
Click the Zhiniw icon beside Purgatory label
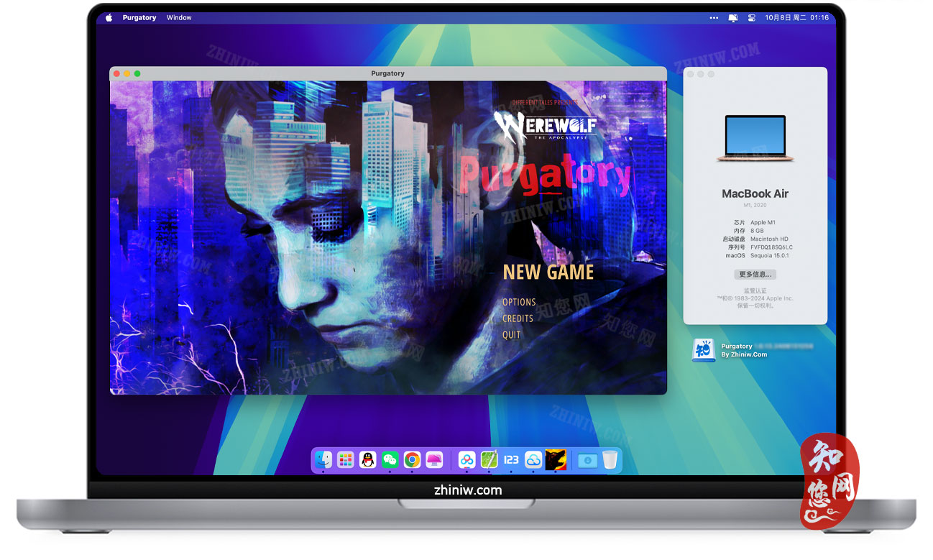click(x=703, y=350)
